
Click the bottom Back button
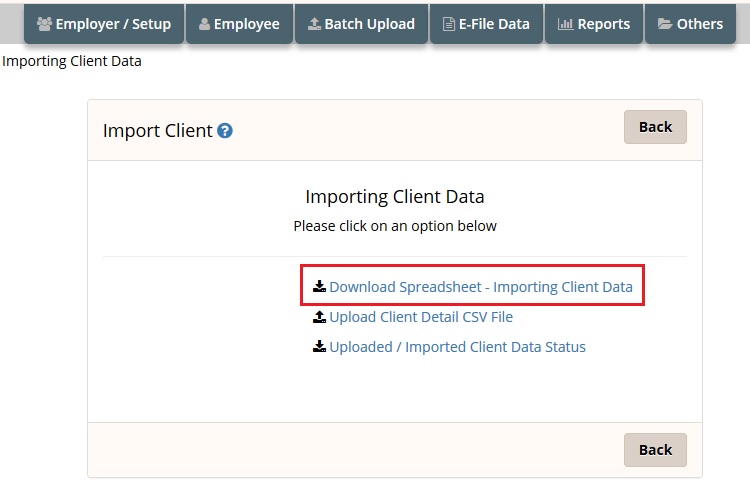point(655,450)
